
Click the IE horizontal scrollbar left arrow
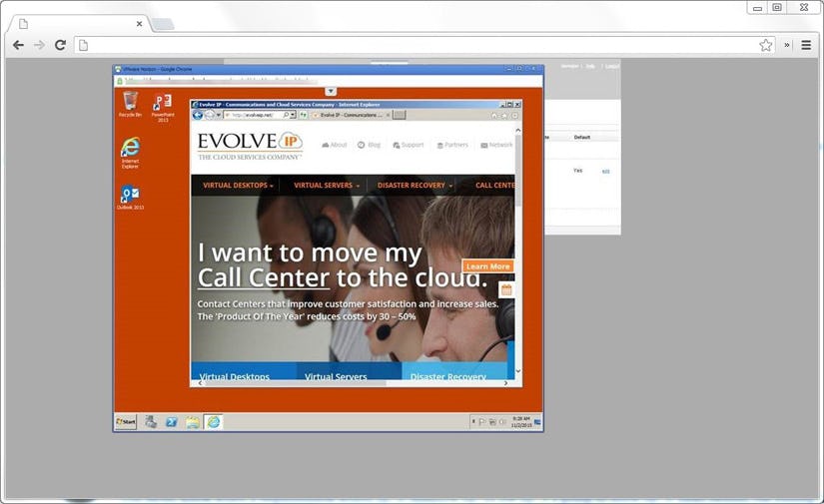(x=200, y=383)
